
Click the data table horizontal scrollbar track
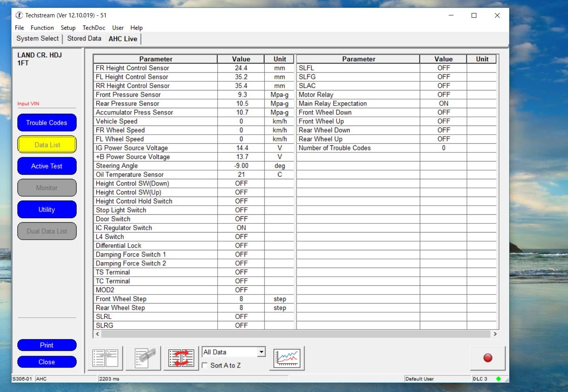(x=296, y=334)
